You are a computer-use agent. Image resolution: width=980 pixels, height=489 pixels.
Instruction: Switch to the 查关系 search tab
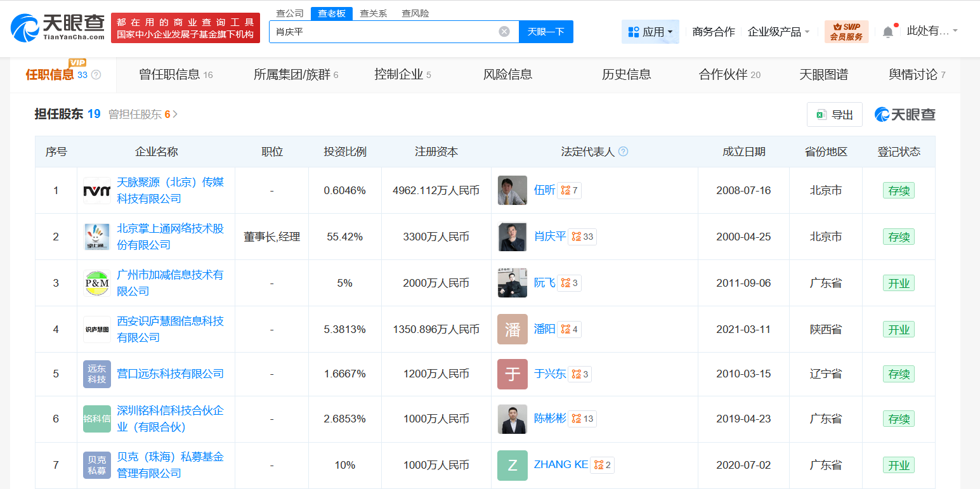373,13
